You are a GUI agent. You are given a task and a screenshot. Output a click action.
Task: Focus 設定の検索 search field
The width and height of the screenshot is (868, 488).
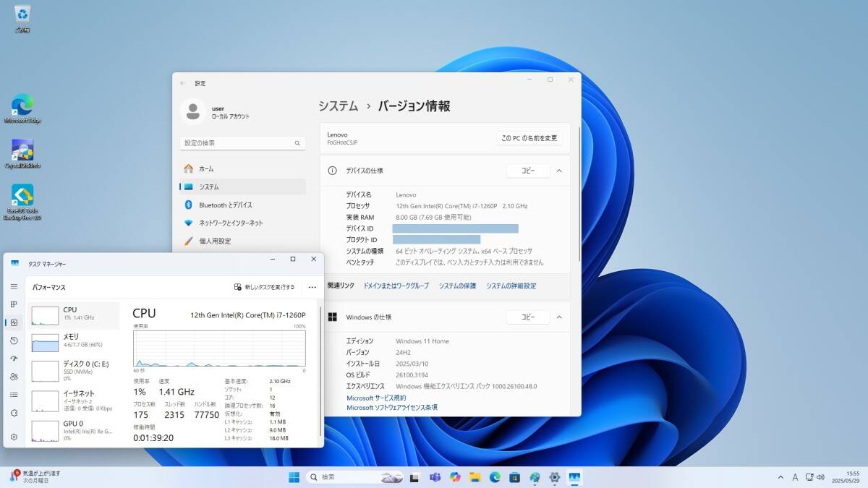point(242,143)
